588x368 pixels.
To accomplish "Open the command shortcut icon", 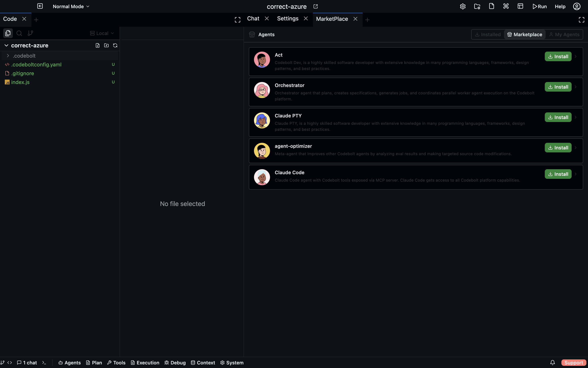I will click(506, 6).
